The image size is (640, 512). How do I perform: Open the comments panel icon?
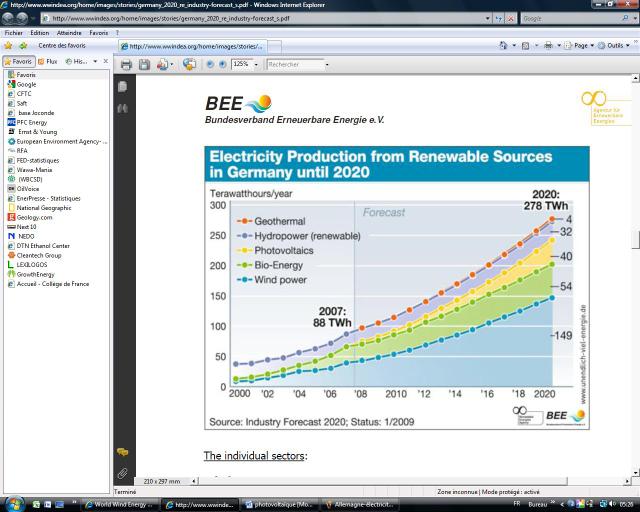click(122, 452)
